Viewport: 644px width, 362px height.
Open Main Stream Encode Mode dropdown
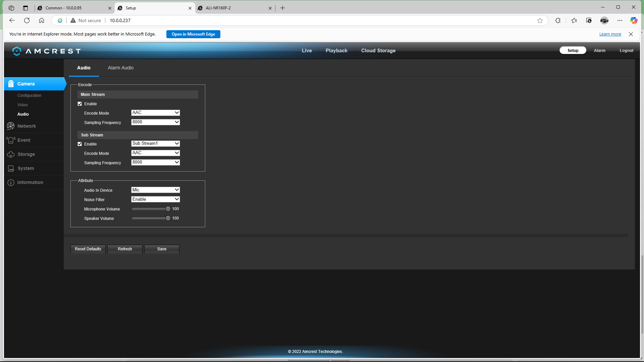pos(156,113)
